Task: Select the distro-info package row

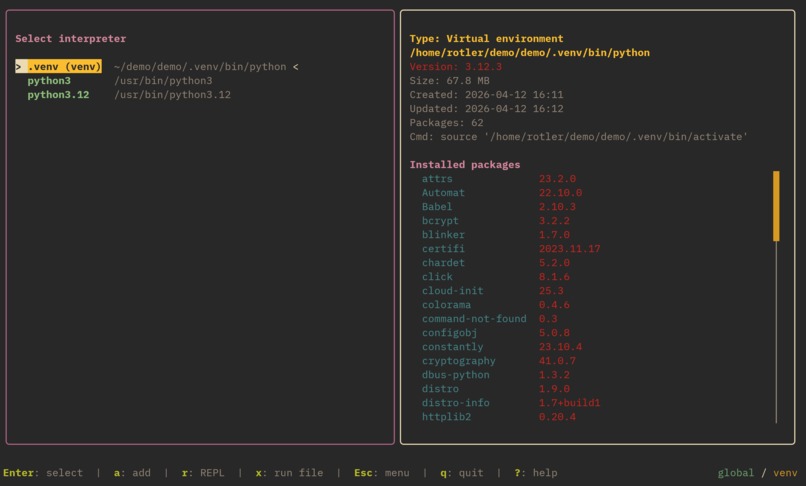Action: coord(511,403)
